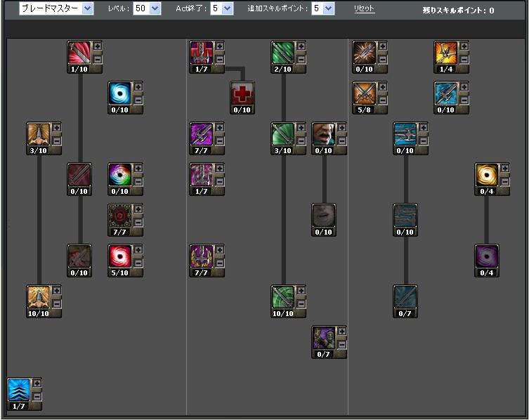The width and height of the screenshot is (529, 420).
Task: Select the brown sword burst skill icon
Action: point(365,53)
